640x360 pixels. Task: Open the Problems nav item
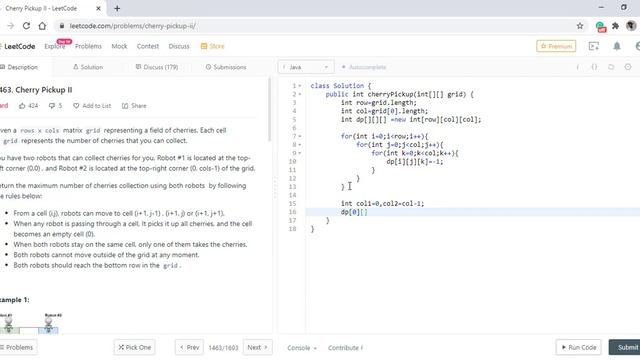(x=88, y=46)
